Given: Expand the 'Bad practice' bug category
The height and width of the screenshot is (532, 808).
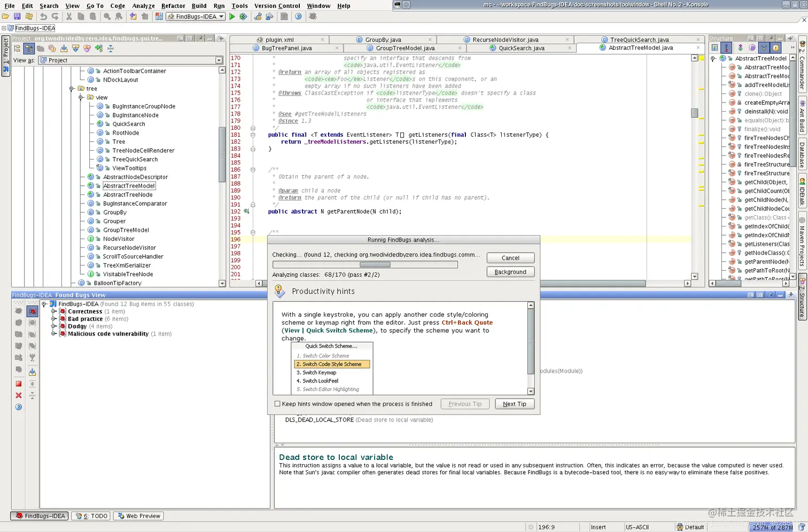Looking at the screenshot, I should pyautogui.click(x=54, y=319).
